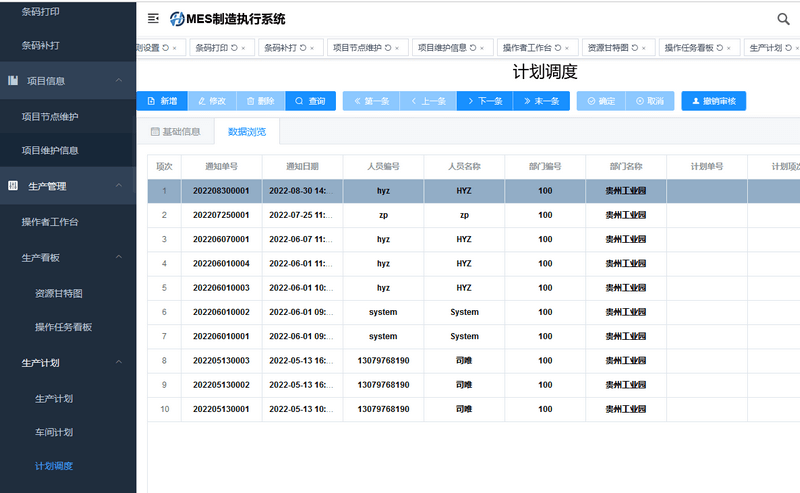This screenshot has height=493, width=800.
Task: Go to 上一条 record
Action: 428,101
